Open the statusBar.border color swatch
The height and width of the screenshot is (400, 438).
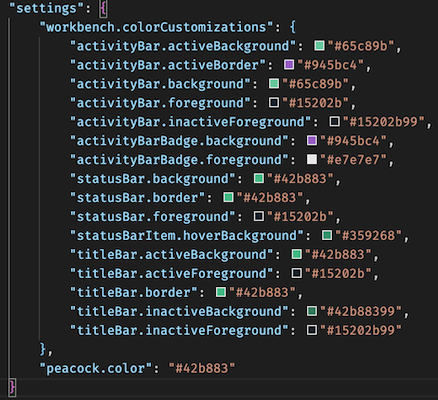(228, 198)
